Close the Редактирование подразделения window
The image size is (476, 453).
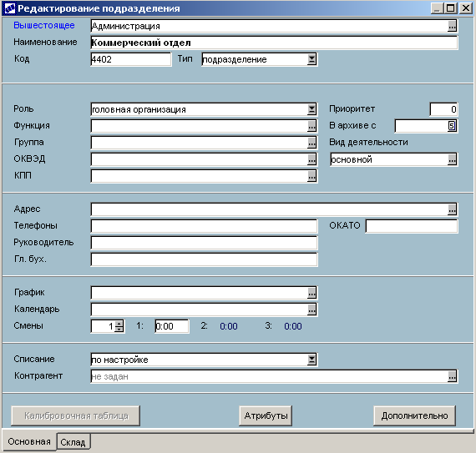466,8
